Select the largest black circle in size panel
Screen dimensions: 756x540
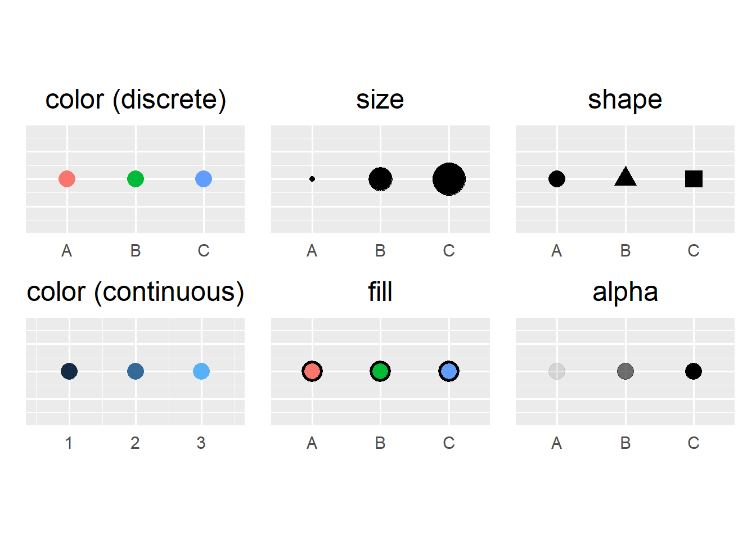(x=449, y=179)
